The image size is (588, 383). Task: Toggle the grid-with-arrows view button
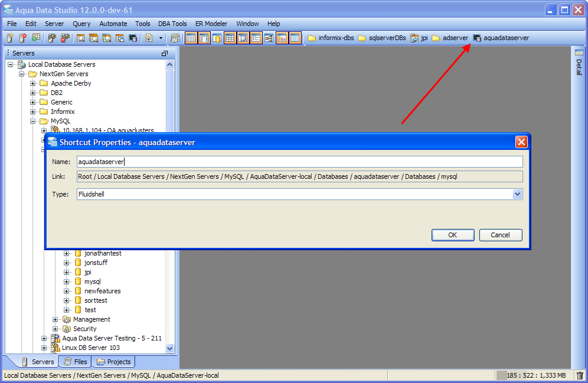tap(243, 38)
